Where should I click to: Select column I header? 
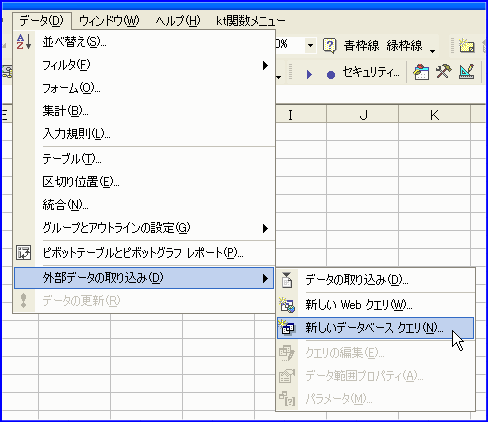[x=290, y=115]
